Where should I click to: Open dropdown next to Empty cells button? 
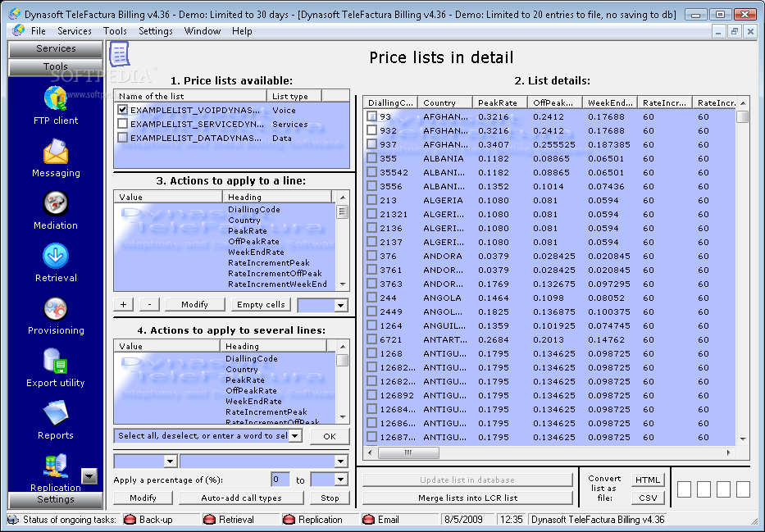click(x=340, y=305)
